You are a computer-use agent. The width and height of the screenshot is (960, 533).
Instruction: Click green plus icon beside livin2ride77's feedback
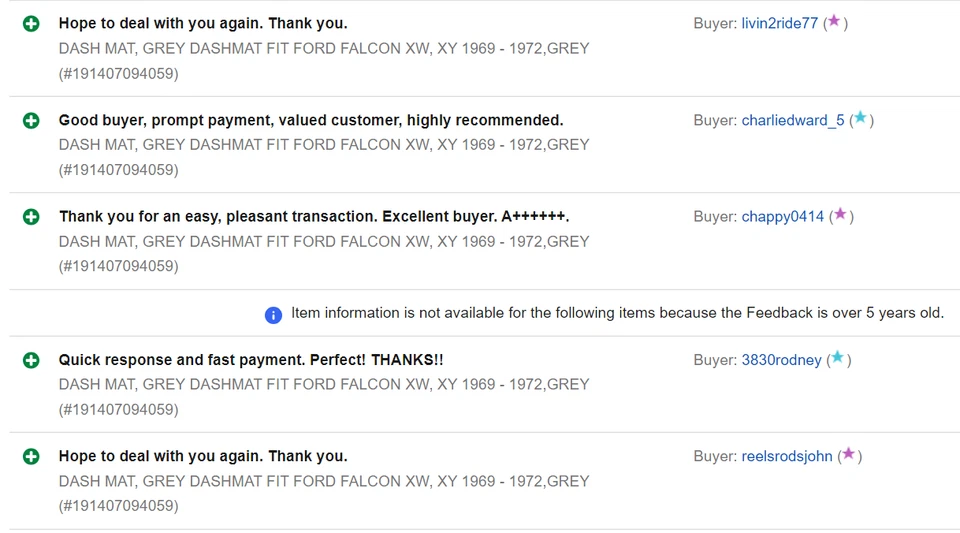click(31, 23)
